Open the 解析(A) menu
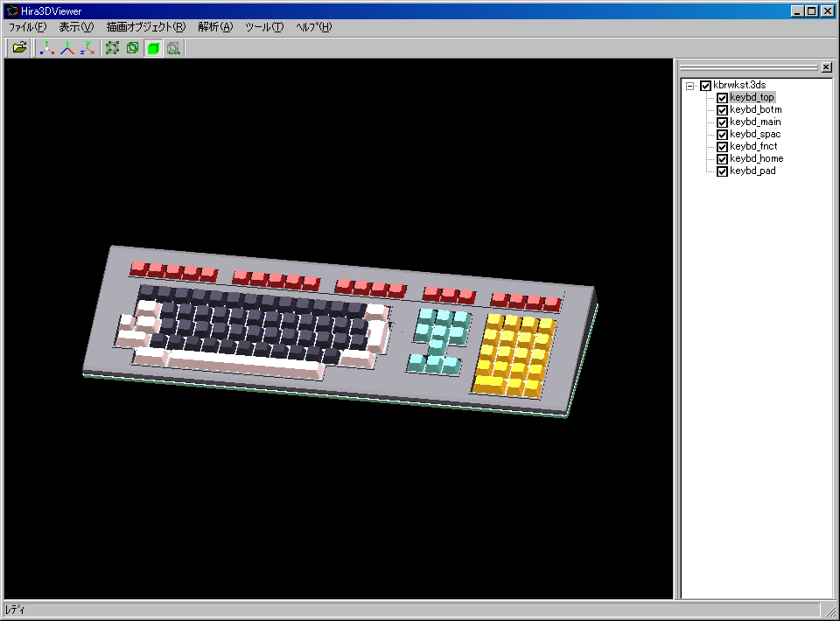This screenshot has width=840, height=621. 215,27
